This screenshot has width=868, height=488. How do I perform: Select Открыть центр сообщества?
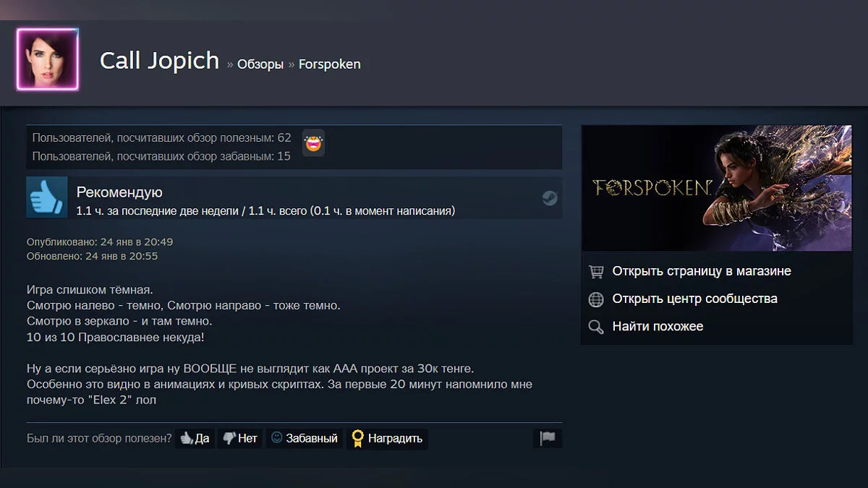pyautogui.click(x=695, y=299)
